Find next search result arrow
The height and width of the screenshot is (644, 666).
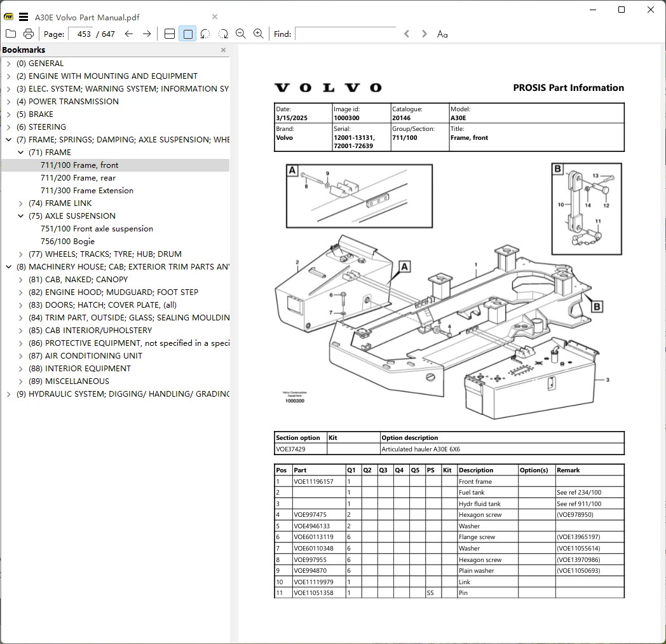point(425,34)
